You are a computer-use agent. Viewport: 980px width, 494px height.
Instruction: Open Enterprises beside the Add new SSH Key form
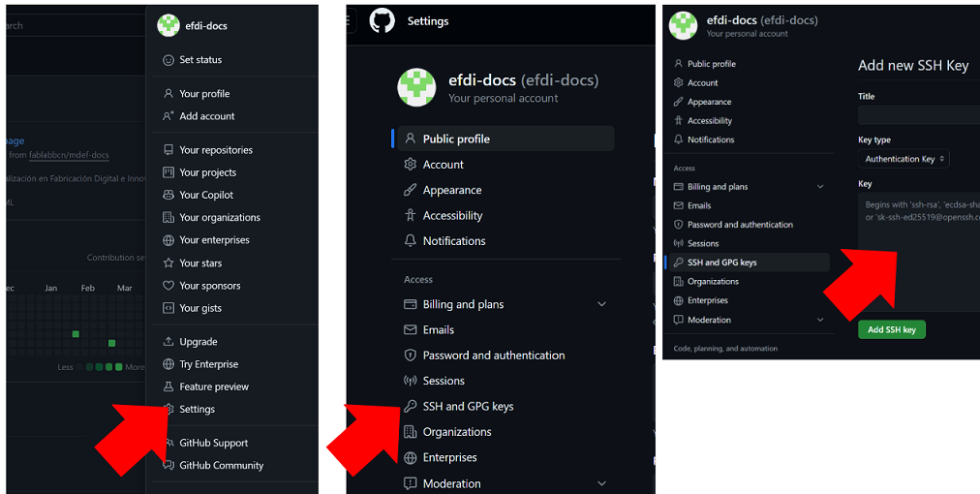pos(708,301)
